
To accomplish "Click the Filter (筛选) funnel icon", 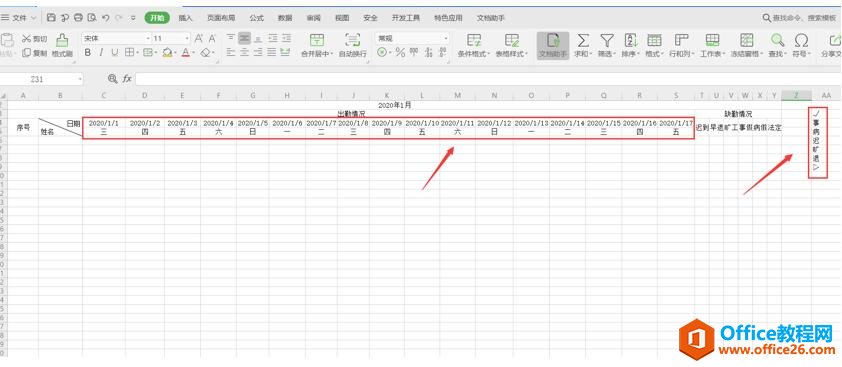I will 607,40.
